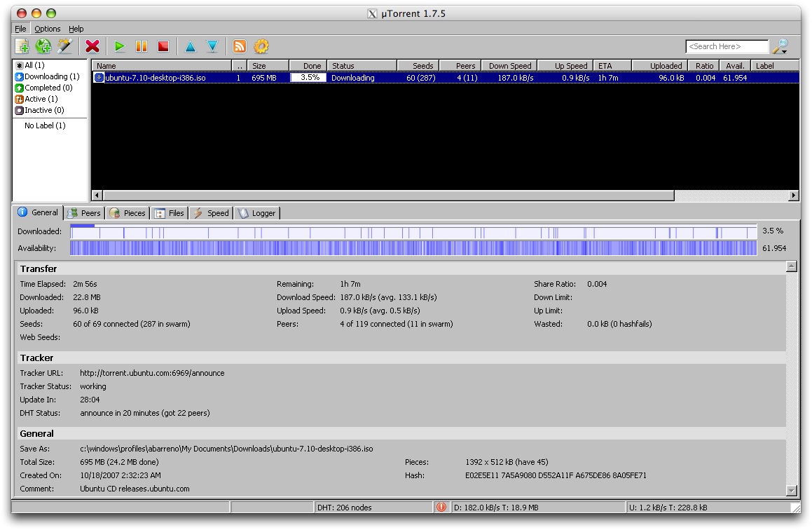Click the orange Pause torrent icon

pos(142,47)
